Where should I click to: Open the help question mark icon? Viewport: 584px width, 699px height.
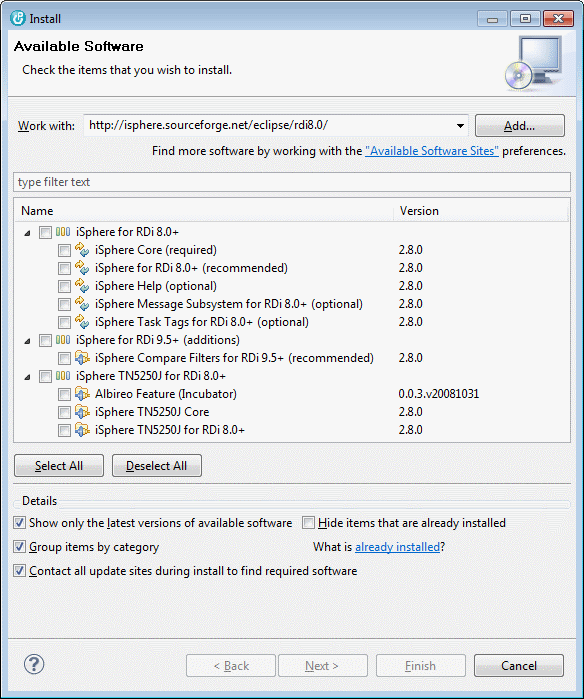pyautogui.click(x=34, y=664)
